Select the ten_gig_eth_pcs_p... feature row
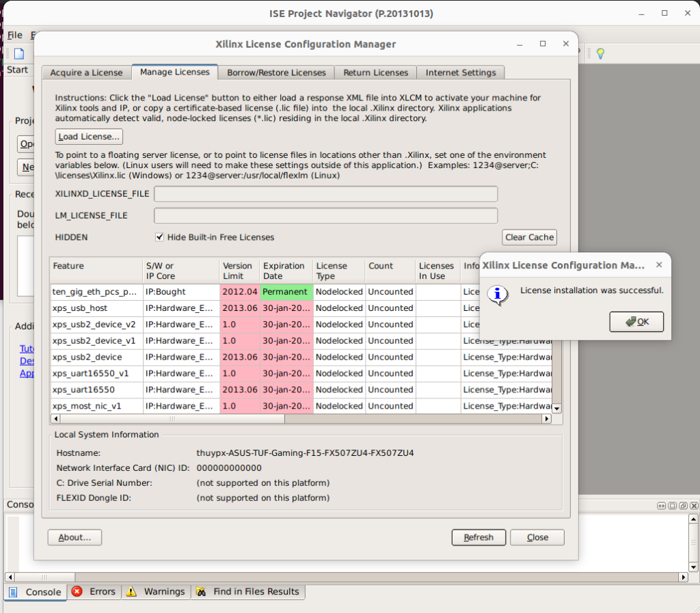 click(96, 292)
